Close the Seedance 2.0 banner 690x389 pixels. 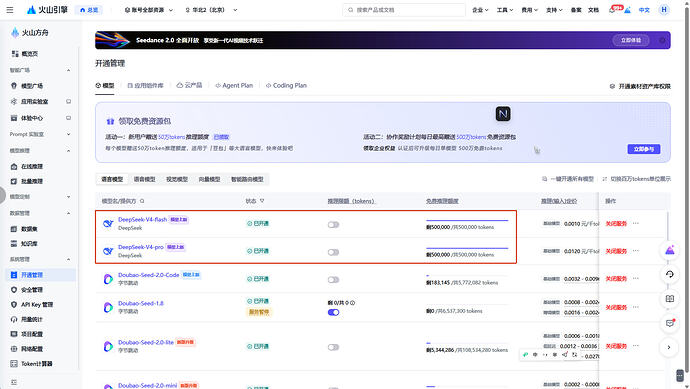click(x=662, y=40)
